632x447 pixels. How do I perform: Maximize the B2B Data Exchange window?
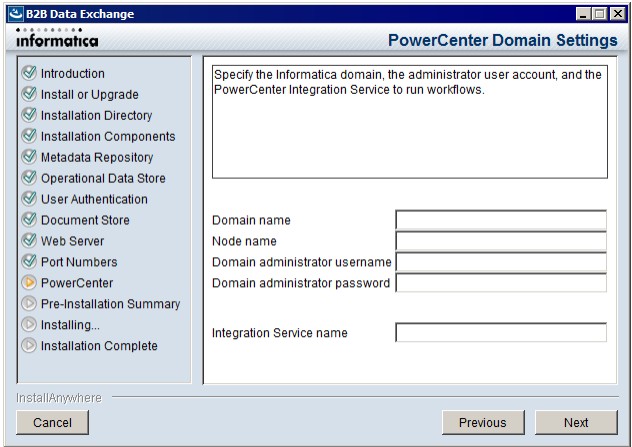(600, 14)
